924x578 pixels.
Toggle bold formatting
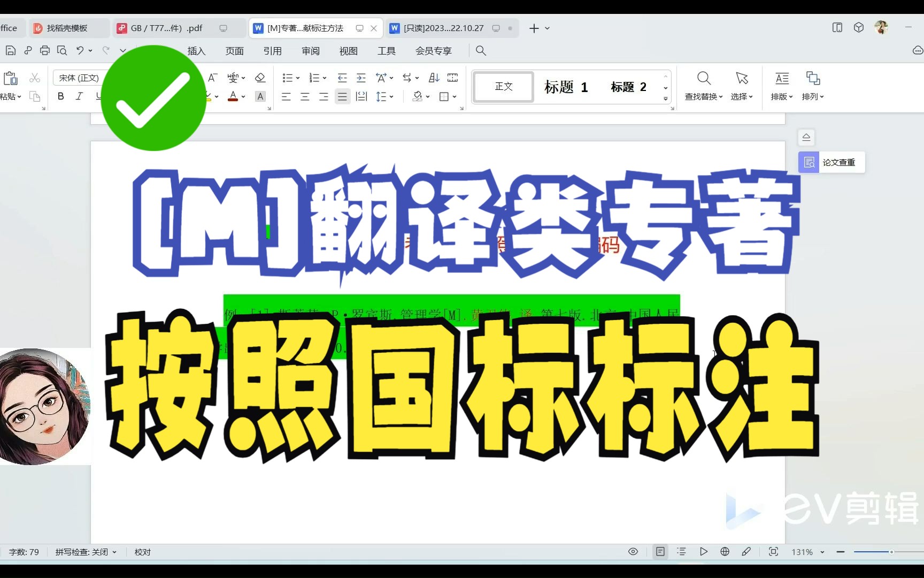tap(60, 96)
